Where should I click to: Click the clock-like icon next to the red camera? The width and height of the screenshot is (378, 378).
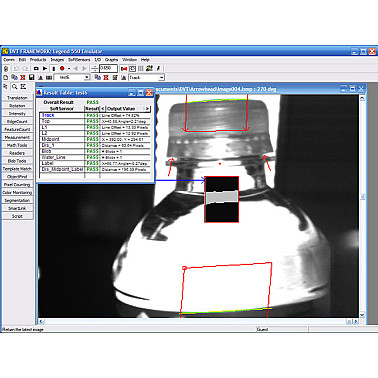pos(132,68)
